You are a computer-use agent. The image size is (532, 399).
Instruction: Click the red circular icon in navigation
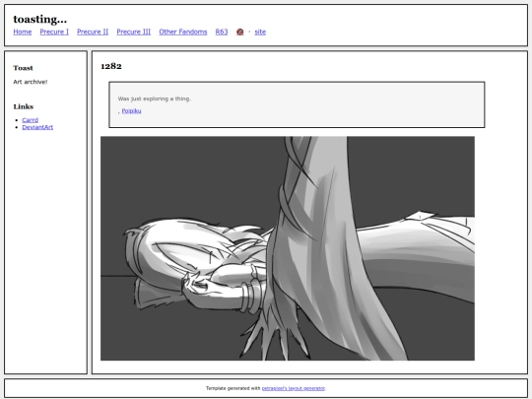[x=239, y=32]
